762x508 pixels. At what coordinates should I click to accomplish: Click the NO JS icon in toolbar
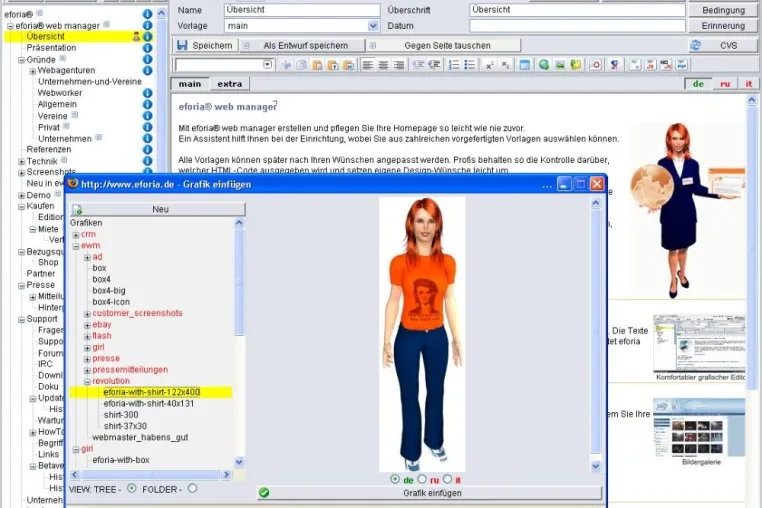point(666,65)
